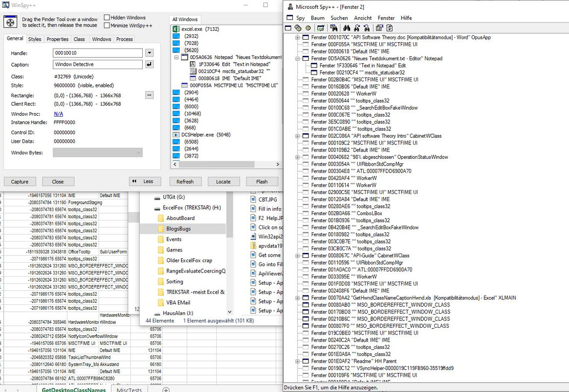Click the process icon next to (10468)
This screenshot has height=392, width=569.
click(x=176, y=114)
